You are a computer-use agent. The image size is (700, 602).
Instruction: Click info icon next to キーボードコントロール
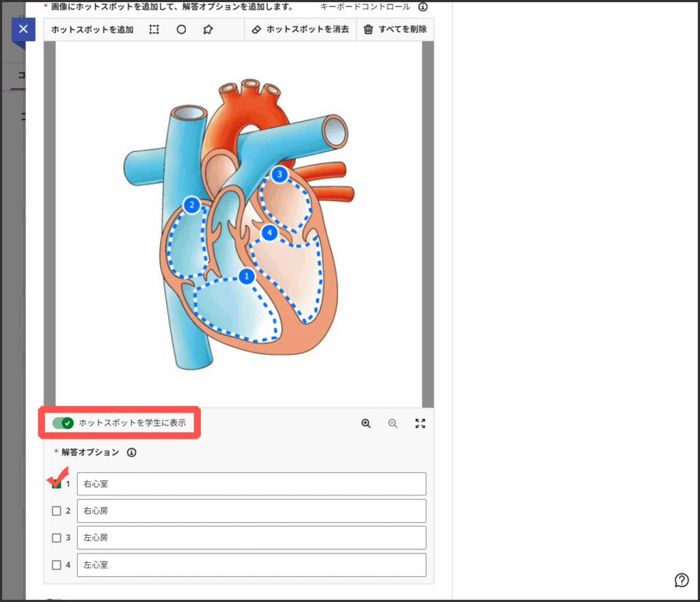(422, 7)
